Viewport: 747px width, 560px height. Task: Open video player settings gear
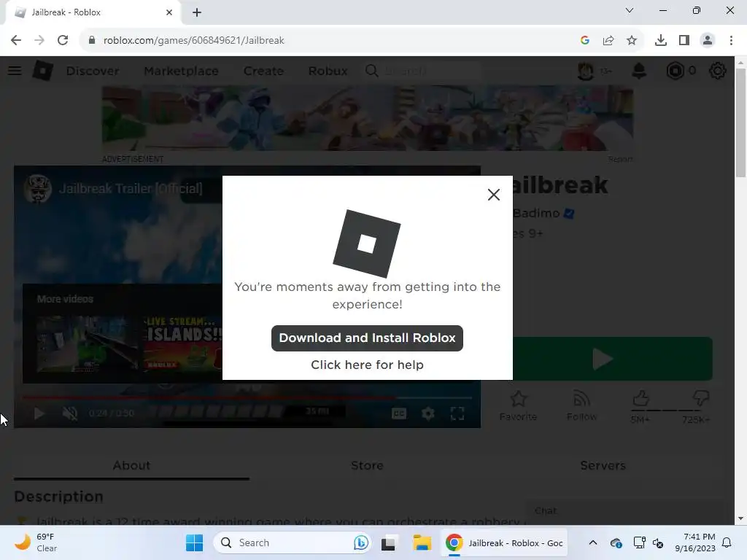click(427, 413)
